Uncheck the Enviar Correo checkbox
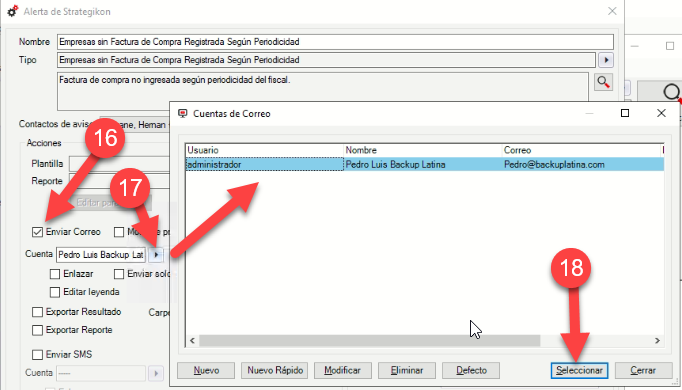682x390 pixels. click(x=37, y=232)
